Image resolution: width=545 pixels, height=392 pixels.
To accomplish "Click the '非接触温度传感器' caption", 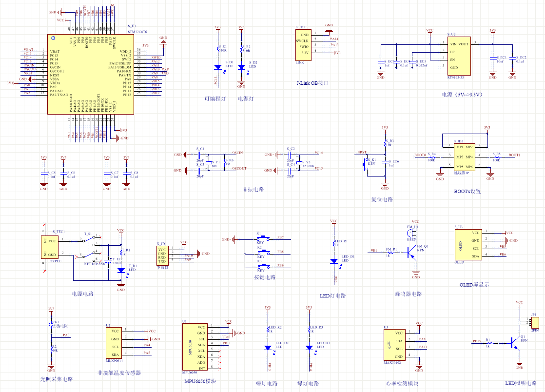I will pyautogui.click(x=119, y=373).
